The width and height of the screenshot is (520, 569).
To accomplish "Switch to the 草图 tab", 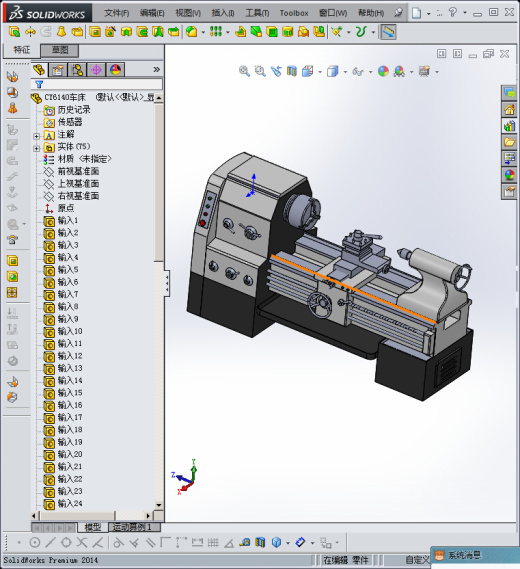I will point(60,50).
